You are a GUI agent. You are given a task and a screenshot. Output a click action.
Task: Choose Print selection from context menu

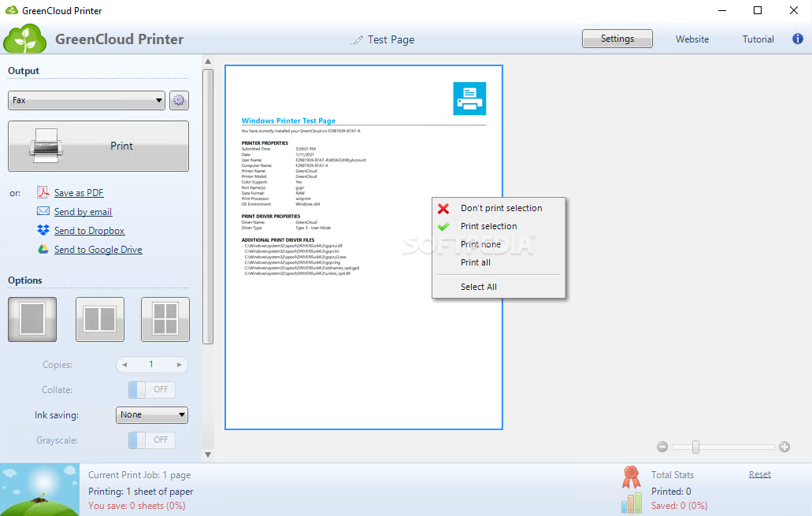click(x=499, y=226)
